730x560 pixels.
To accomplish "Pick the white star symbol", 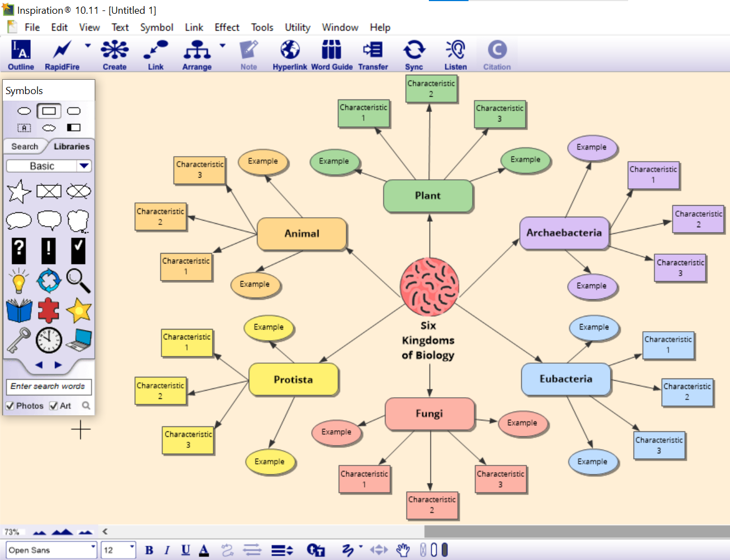I will [x=19, y=191].
